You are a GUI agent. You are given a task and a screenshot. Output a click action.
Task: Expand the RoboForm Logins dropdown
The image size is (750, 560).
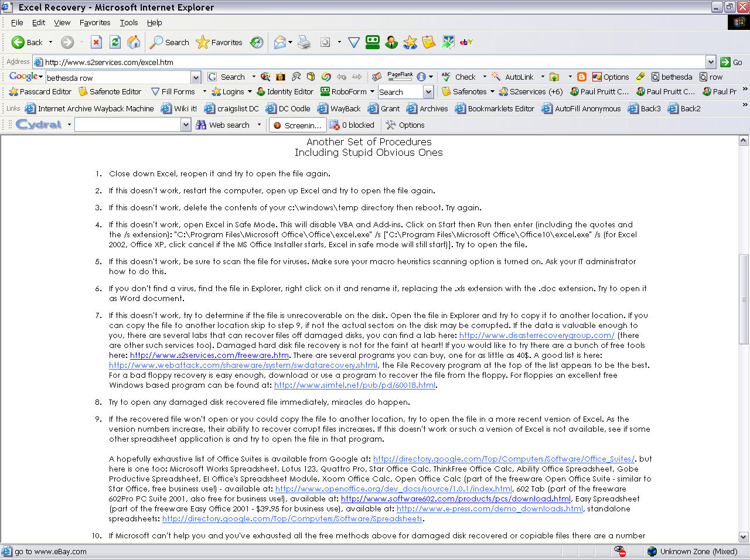click(250, 92)
